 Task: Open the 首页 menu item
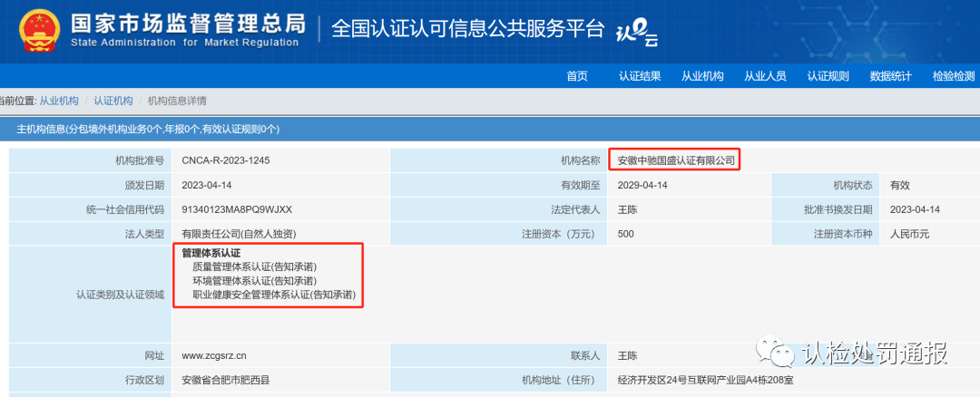(577, 76)
